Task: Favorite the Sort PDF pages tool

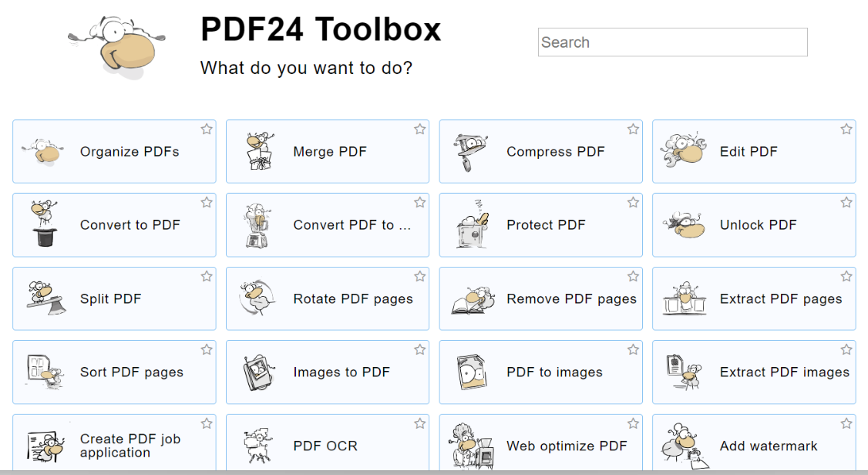Action: coord(207,349)
